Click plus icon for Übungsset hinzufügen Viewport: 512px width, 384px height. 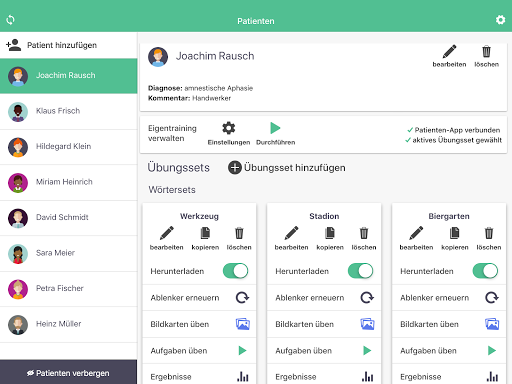[x=235, y=167]
